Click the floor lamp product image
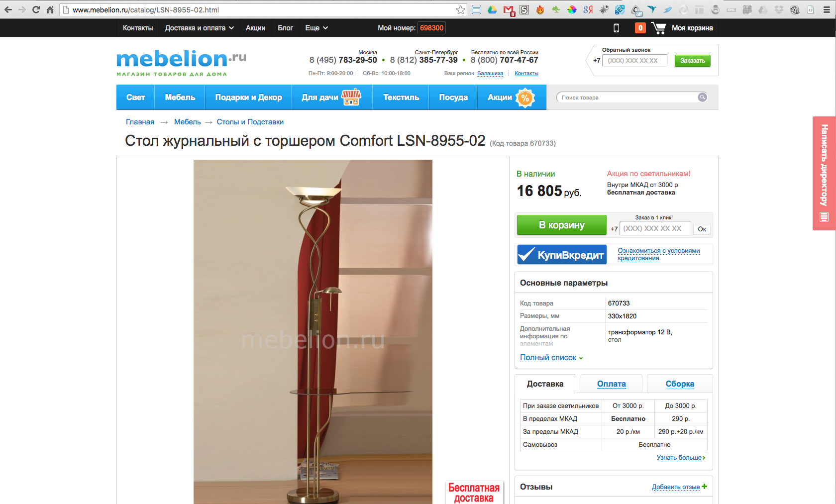 [x=313, y=332]
